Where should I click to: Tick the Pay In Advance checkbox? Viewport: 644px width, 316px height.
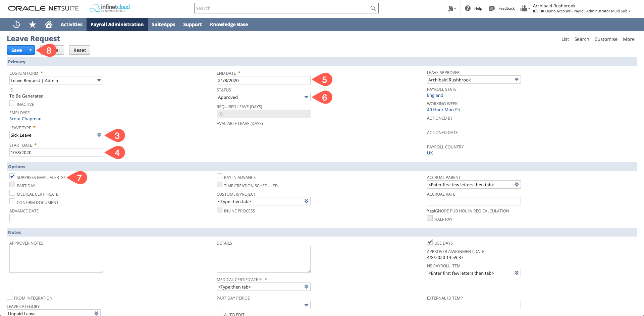coord(220,176)
